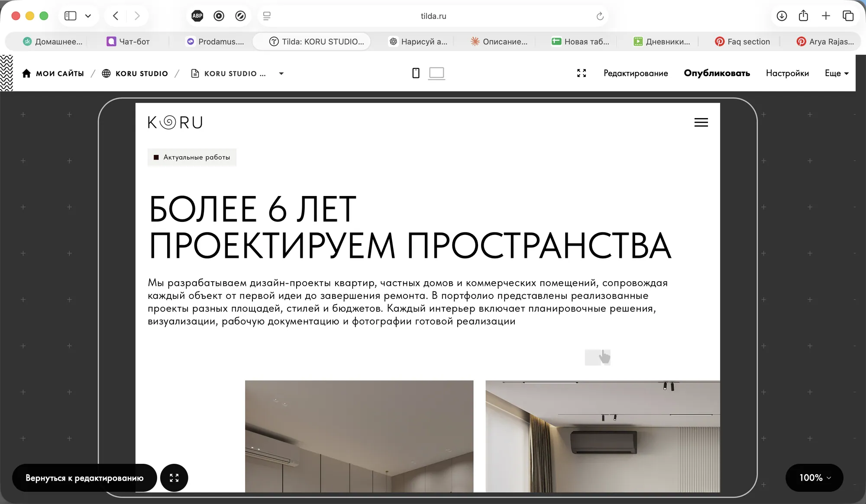The image size is (866, 504).
Task: Click Опубликовать to publish
Action: 717,73
